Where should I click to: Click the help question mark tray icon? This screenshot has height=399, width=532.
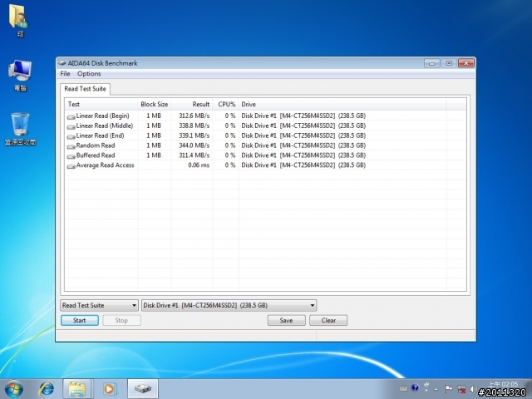[x=415, y=388]
